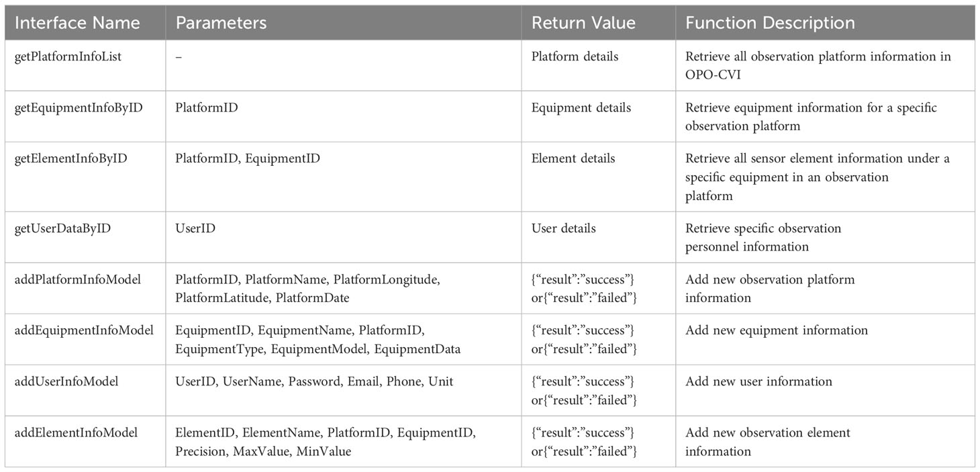
Task: Click the 'Add new user information' description
Action: (x=758, y=381)
